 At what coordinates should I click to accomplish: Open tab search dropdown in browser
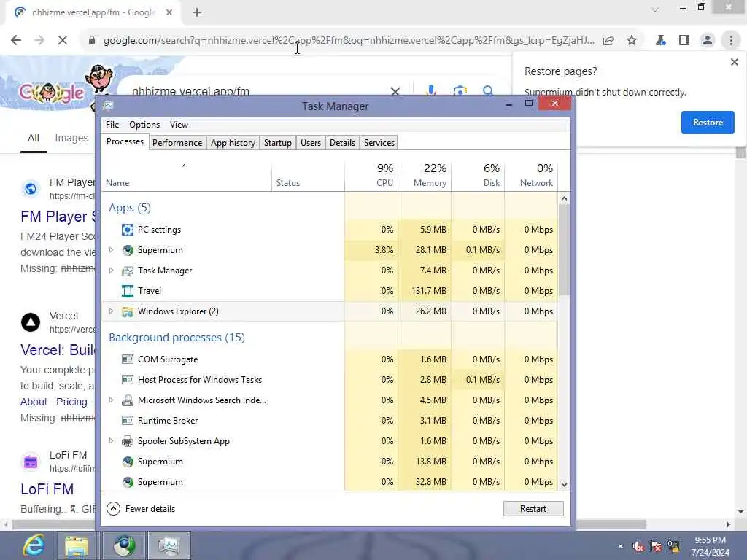(x=656, y=9)
